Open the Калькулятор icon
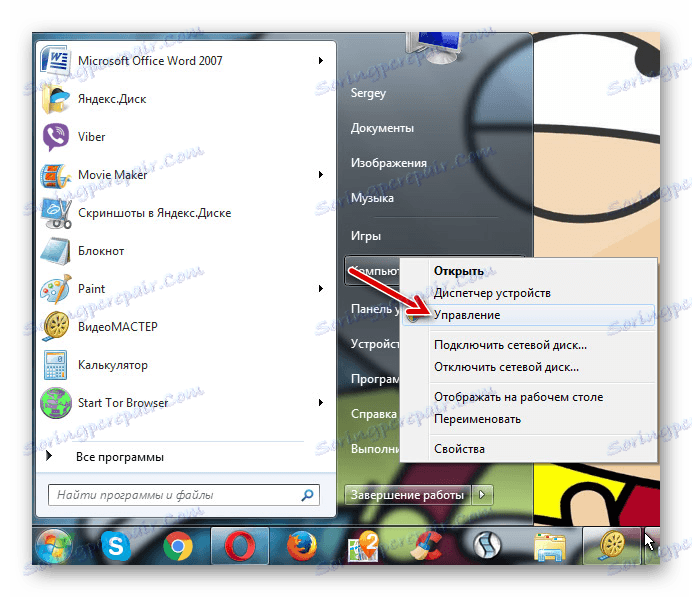The image size is (692, 597). [x=56, y=365]
